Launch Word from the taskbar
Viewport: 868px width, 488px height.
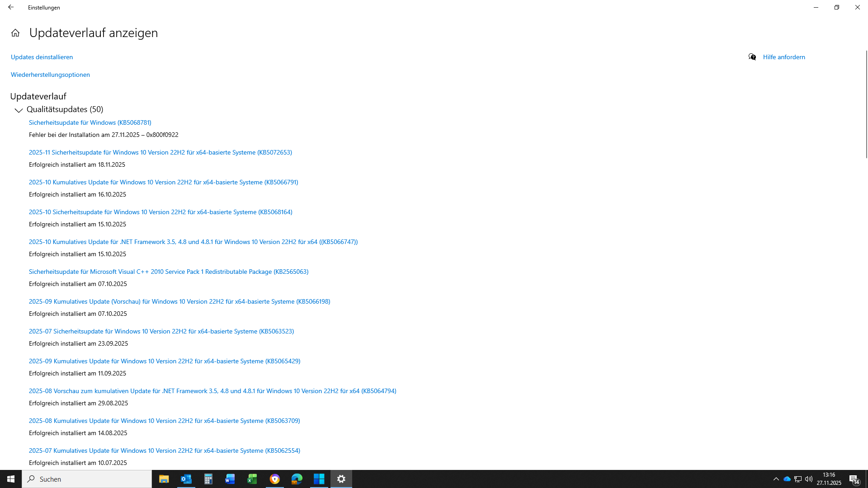point(230,479)
